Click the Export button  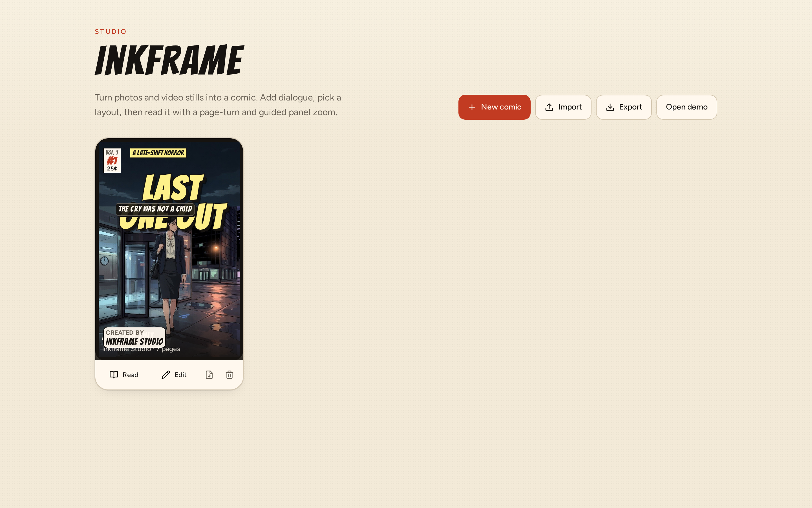624,107
